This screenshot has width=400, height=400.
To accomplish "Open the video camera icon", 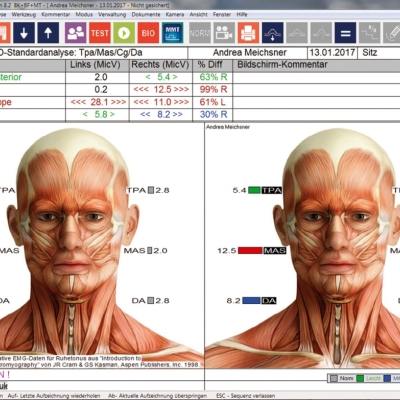I will coord(224,33).
